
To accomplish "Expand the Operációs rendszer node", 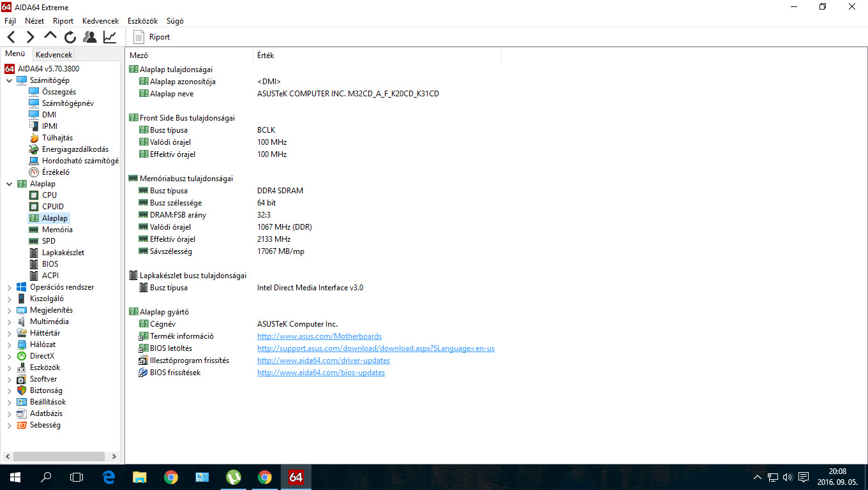I will click(9, 287).
